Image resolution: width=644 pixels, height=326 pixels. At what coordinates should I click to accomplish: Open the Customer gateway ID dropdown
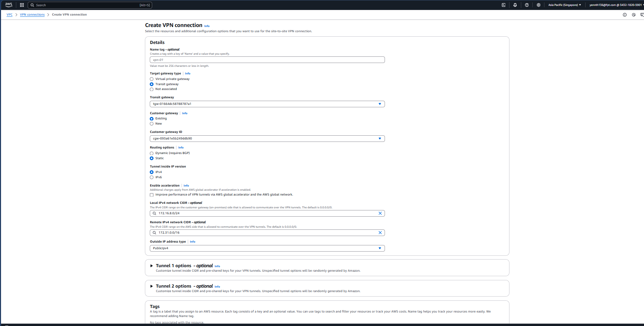[267, 139]
